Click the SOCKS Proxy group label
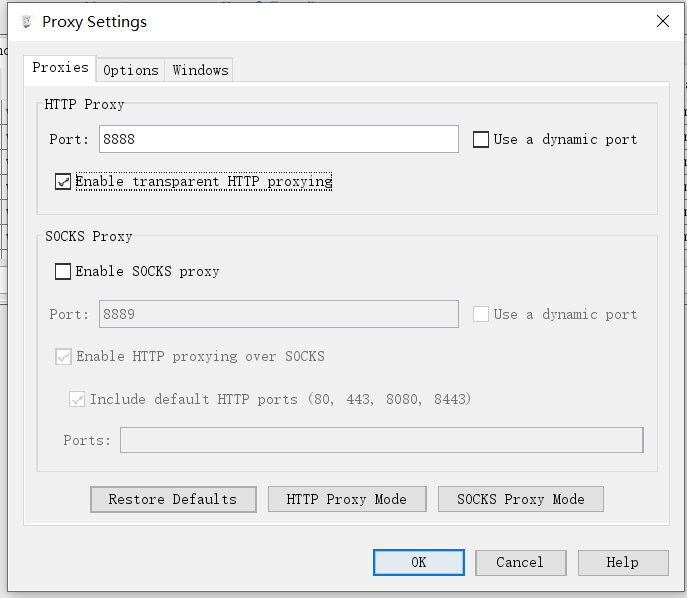The width and height of the screenshot is (687, 598). [89, 236]
